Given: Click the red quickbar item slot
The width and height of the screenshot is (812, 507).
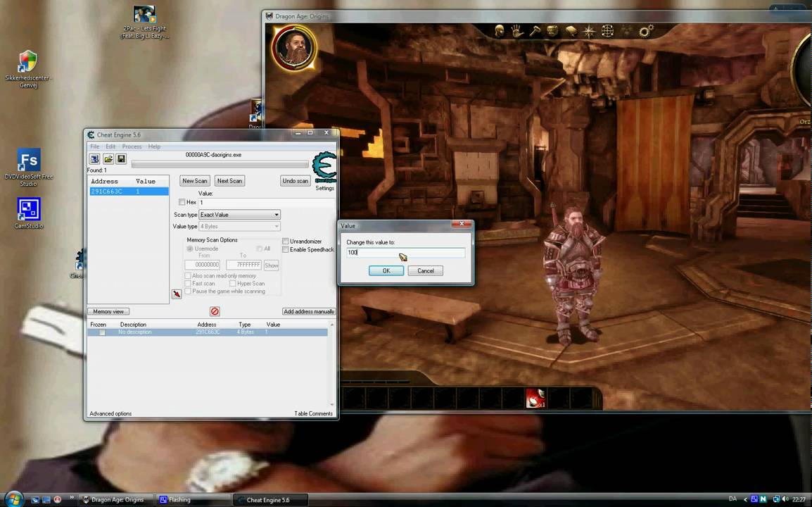Looking at the screenshot, I should point(535,398).
